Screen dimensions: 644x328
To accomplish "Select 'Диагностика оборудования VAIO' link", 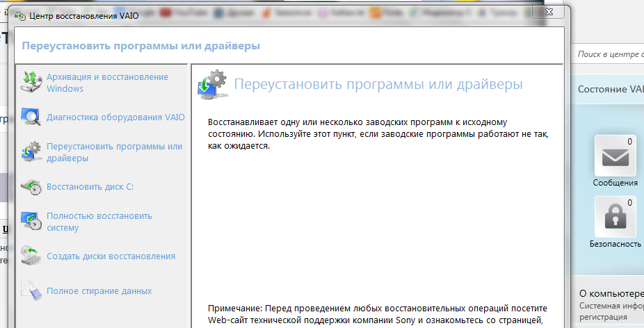I will 115,117.
